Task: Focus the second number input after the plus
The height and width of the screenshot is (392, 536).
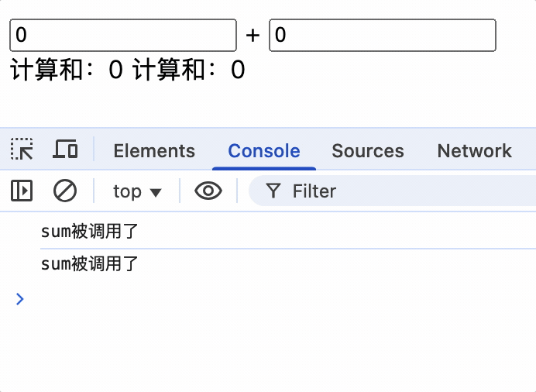Action: 382,35
